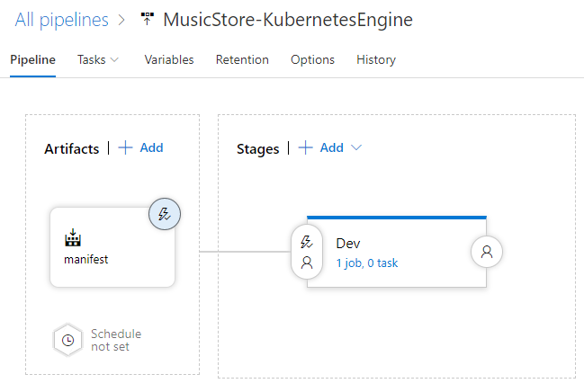Screen dimensions: 584x392
Task: Select the Options tab
Action: [312, 60]
